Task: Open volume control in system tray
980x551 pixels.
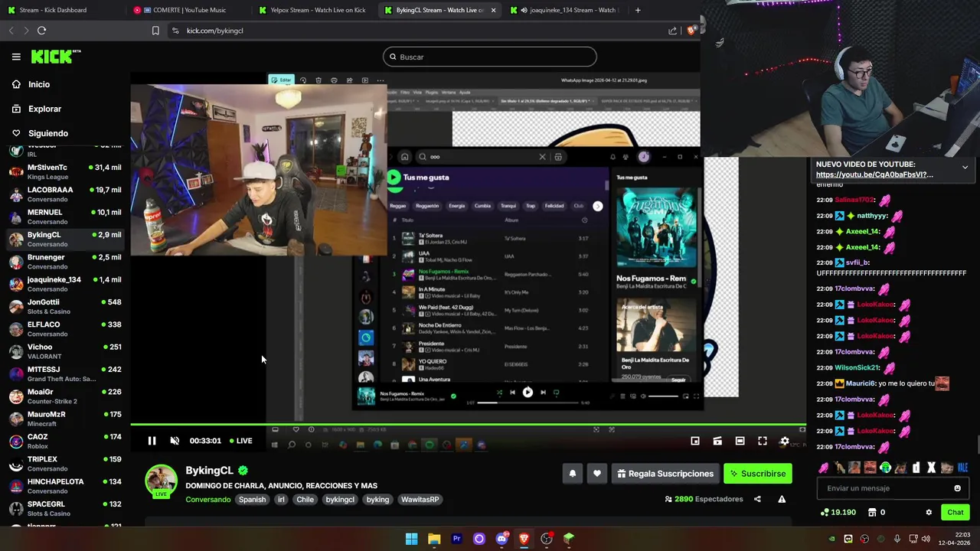Action: coord(926,539)
